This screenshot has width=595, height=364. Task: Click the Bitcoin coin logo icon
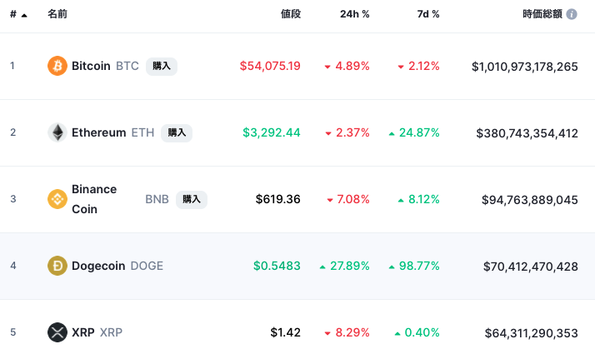tap(57, 66)
